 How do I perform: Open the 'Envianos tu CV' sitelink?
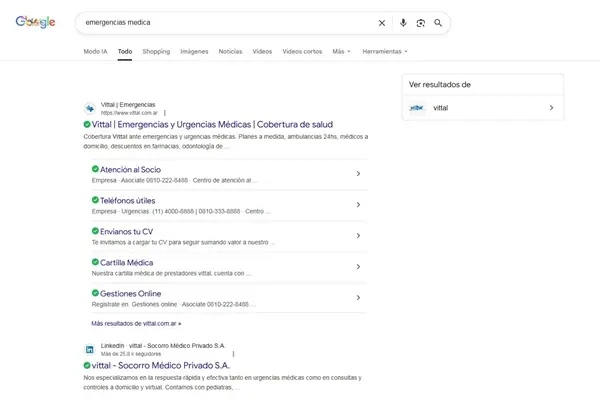[126, 232]
